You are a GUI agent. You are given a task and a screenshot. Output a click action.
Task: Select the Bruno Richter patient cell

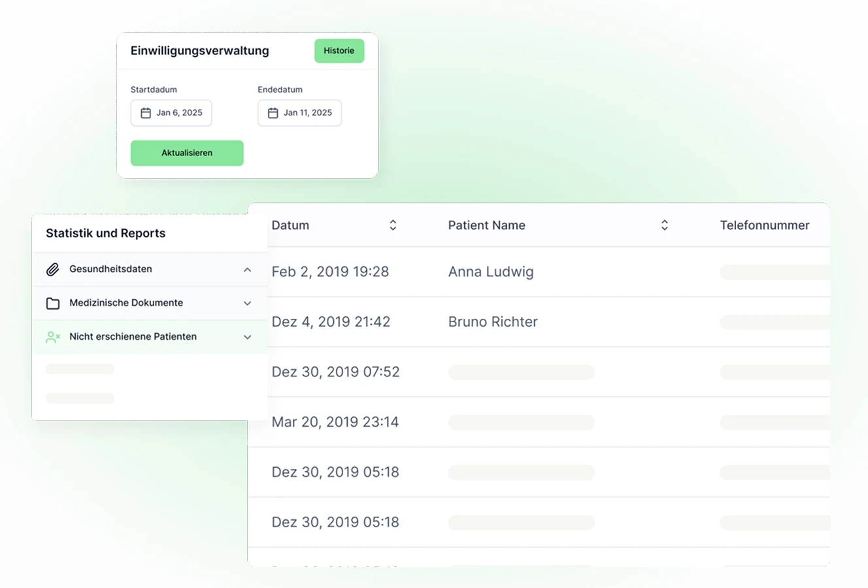(x=493, y=322)
